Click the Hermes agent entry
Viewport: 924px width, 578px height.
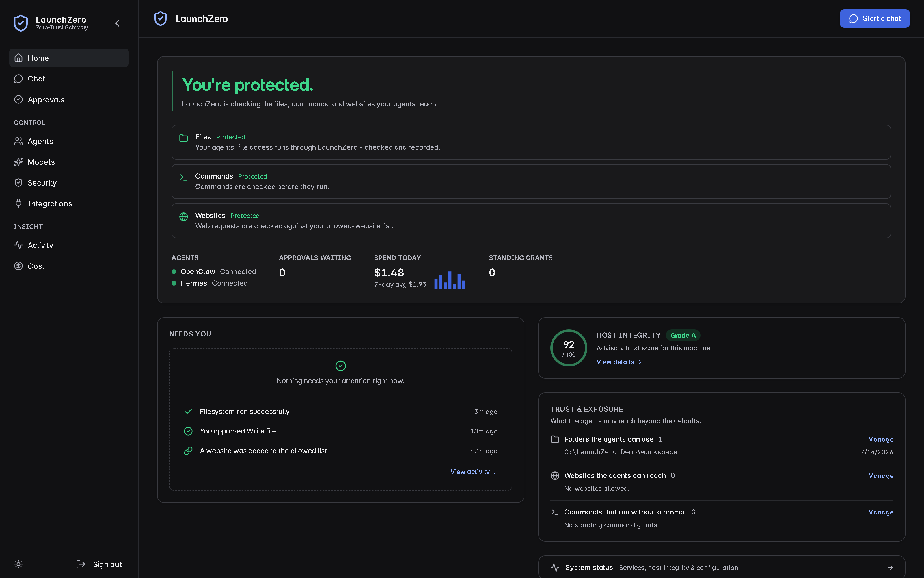click(x=210, y=283)
